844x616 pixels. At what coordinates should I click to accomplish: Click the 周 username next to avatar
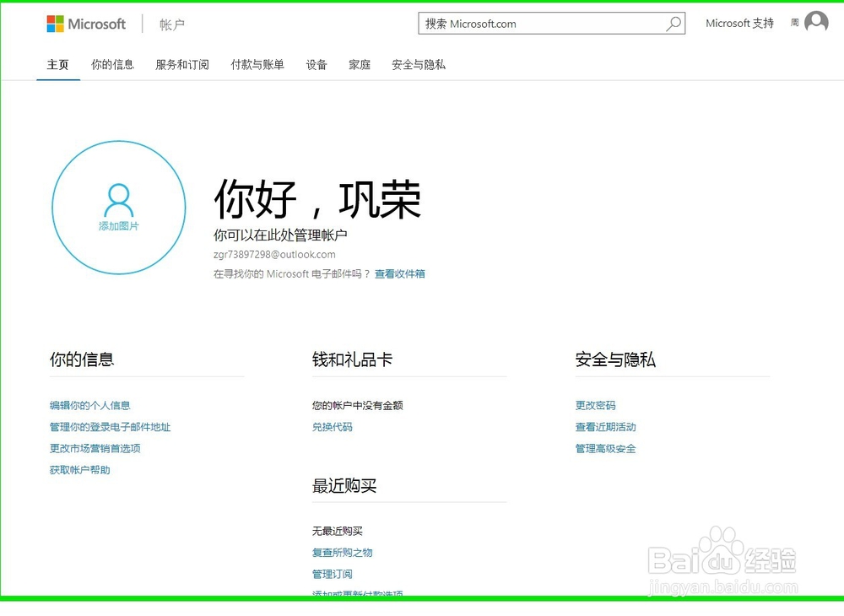[794, 23]
